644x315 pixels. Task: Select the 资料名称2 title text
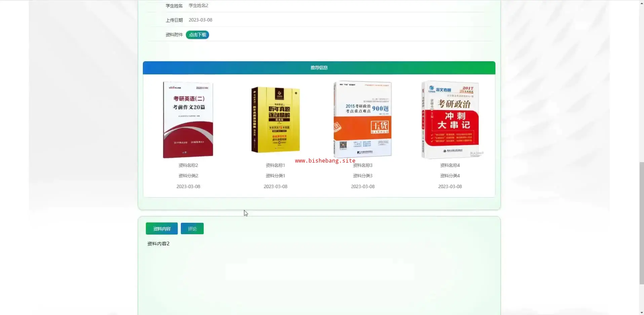click(188, 165)
